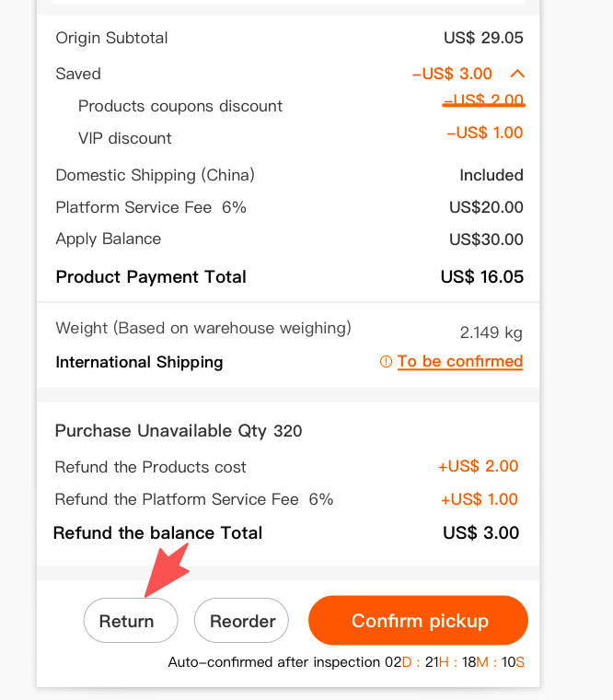Click the Purchase Unavailable Qty 320 heading
This screenshot has height=700, width=613.
(179, 430)
